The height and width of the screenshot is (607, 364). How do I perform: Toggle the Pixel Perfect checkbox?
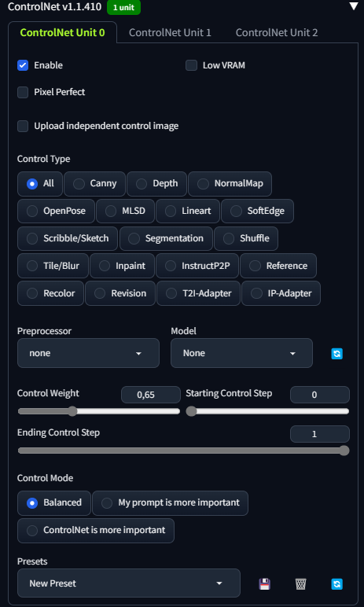tap(23, 92)
